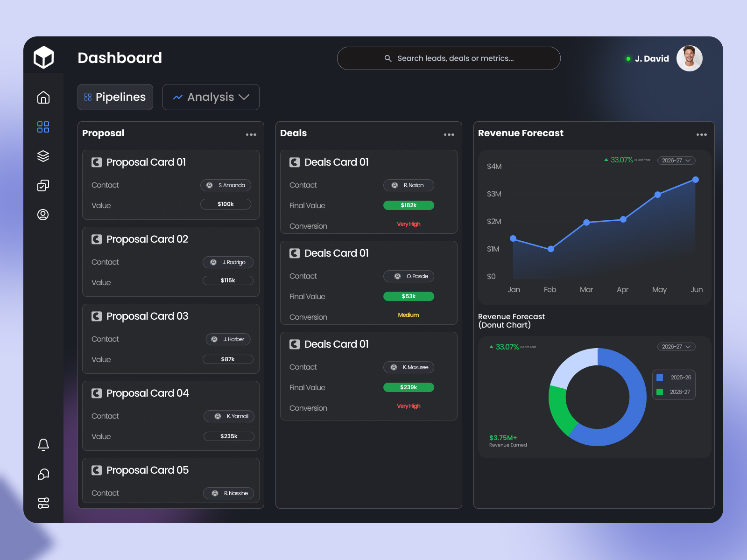Image resolution: width=747 pixels, height=560 pixels.
Task: Click the $235k value badge
Action: 229,436
